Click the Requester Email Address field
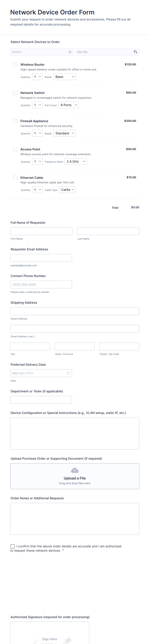148x644 pixels. [41, 258]
